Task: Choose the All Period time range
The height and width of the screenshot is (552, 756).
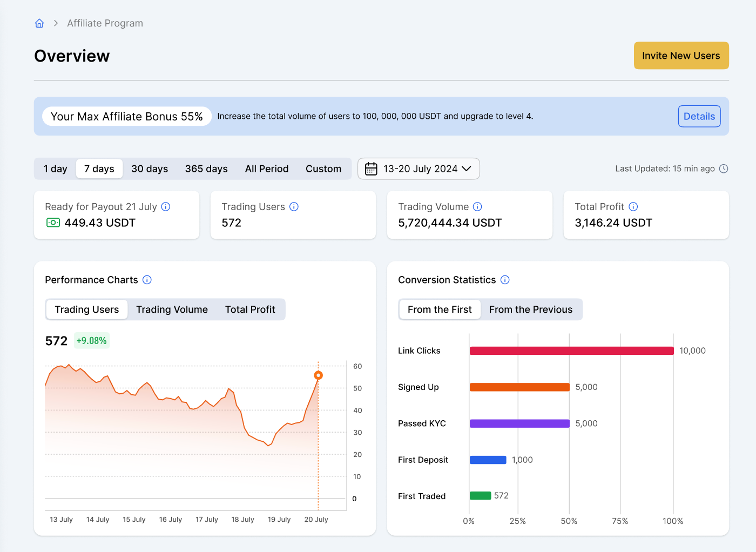Action: point(267,169)
